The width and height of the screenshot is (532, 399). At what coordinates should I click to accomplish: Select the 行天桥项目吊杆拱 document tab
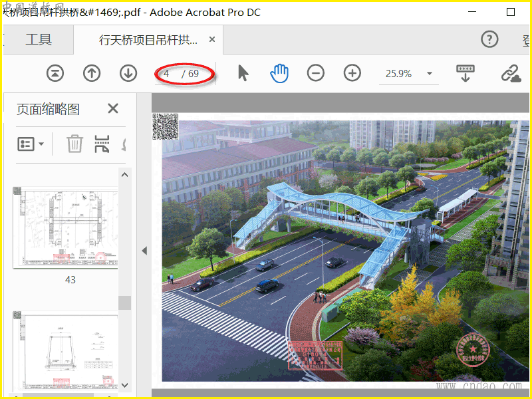coord(148,41)
